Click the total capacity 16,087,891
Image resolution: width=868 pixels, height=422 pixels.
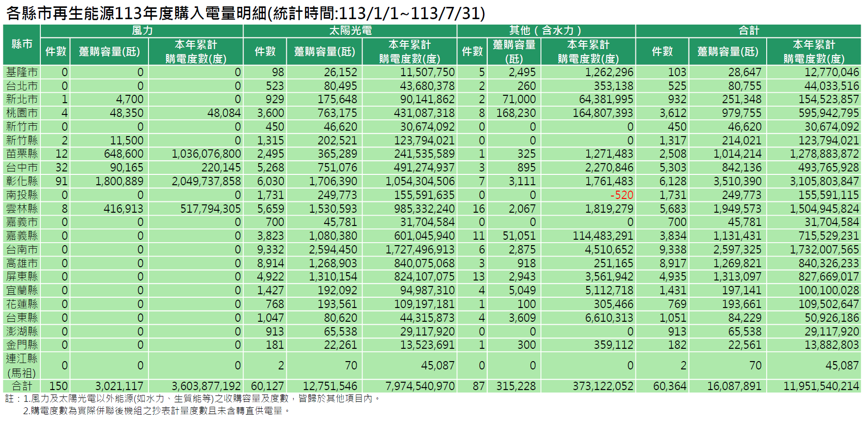734,386
